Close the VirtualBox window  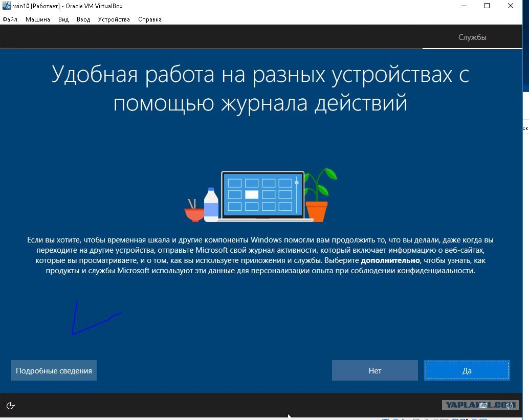(x=511, y=6)
